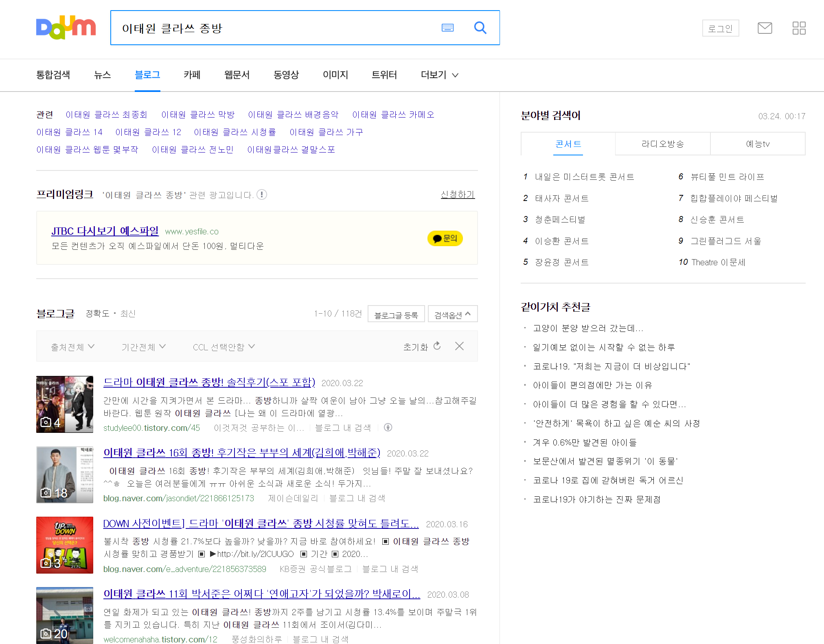Expand the 출처전체 source dropdown
Viewport: 824px width, 644px height.
pyautogui.click(x=72, y=347)
